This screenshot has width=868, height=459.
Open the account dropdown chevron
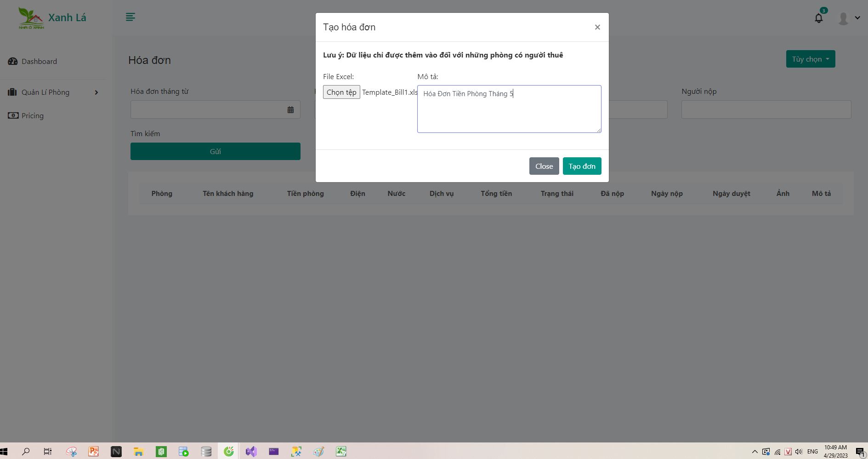click(857, 17)
